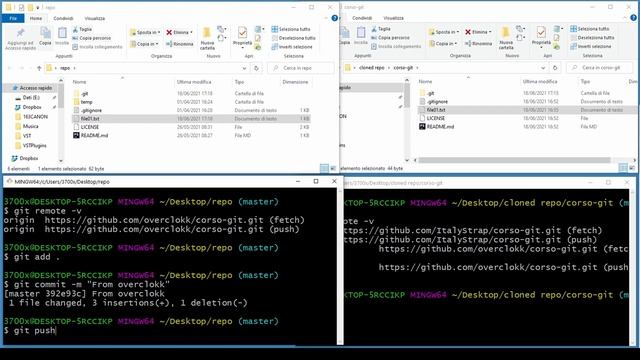Open Musica in repo navigation pane
Image resolution: width=640 pixels, height=360 pixels.
coord(31,127)
